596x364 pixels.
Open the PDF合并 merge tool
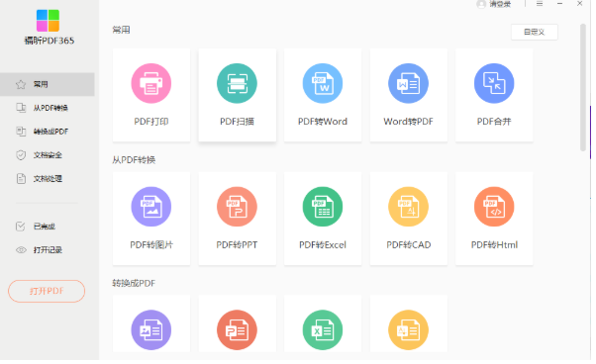(x=494, y=95)
